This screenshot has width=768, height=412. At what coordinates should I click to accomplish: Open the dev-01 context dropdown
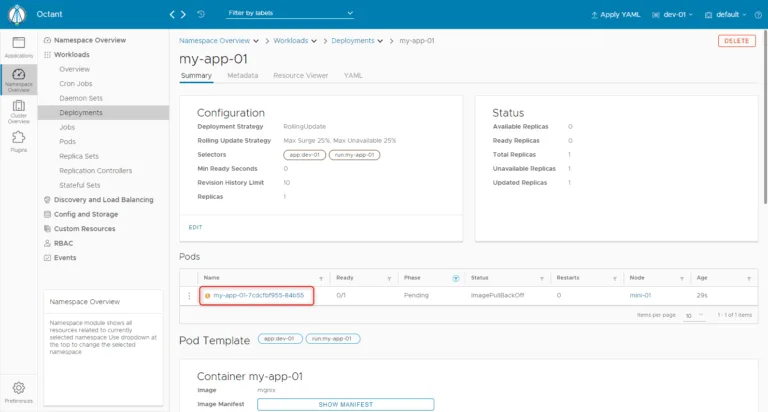(672, 15)
